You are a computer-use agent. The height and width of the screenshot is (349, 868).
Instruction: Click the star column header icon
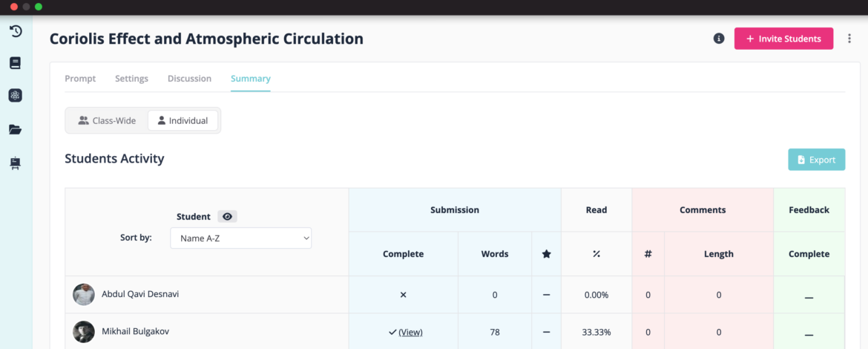click(x=546, y=254)
